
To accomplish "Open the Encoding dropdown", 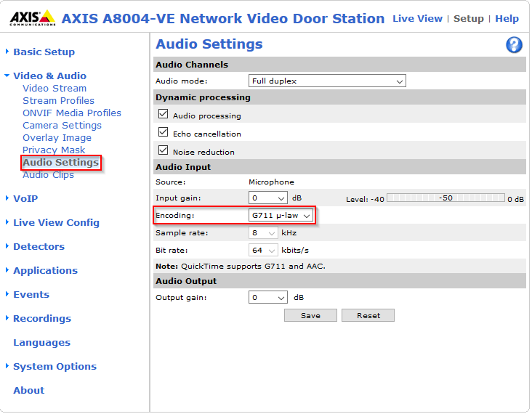I will (x=281, y=215).
